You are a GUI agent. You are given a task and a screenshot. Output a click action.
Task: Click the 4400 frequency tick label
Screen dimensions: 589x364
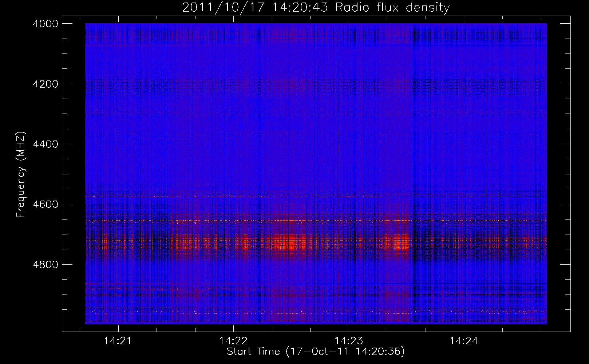coord(46,144)
